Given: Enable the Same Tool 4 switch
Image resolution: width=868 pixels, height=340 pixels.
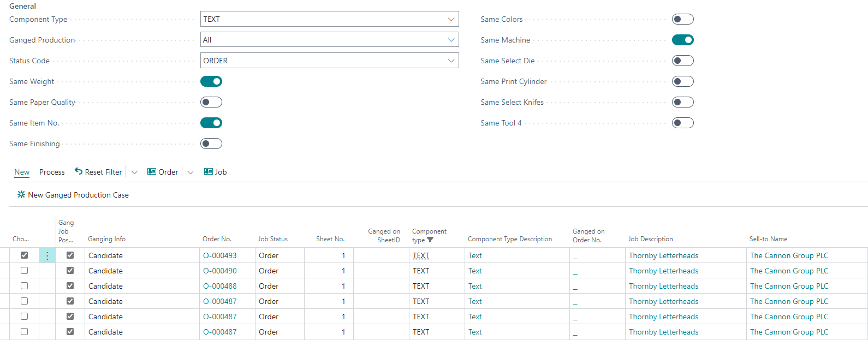Looking at the screenshot, I should coord(683,123).
